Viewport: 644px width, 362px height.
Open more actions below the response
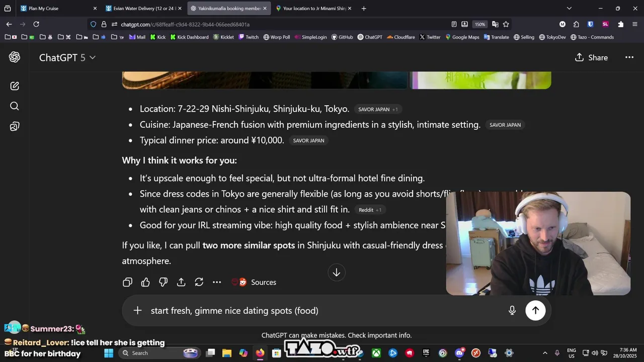click(217, 282)
